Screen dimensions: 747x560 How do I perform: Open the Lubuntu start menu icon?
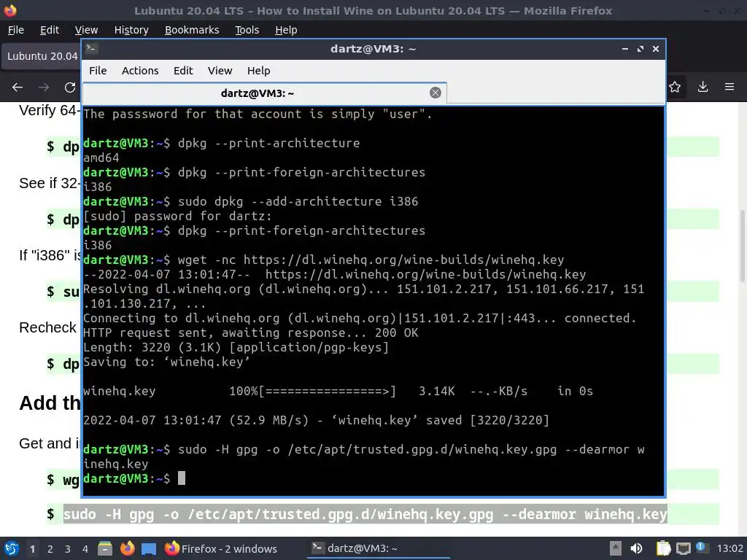(x=12, y=548)
